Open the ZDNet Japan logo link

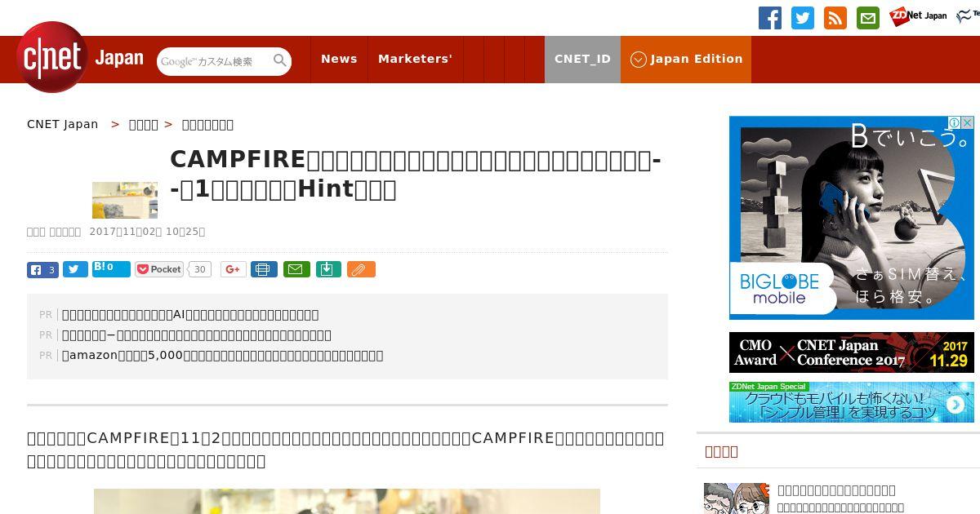(x=918, y=16)
